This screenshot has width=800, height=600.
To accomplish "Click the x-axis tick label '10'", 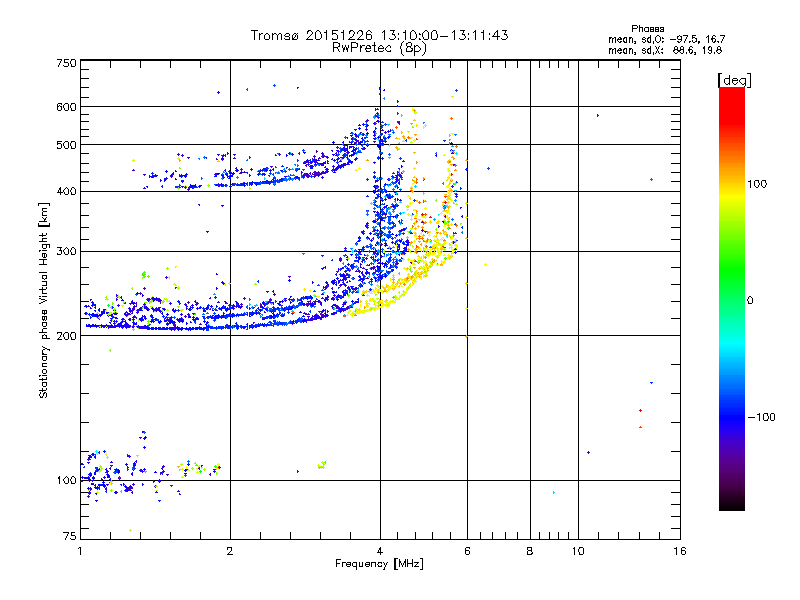I will pos(578,551).
